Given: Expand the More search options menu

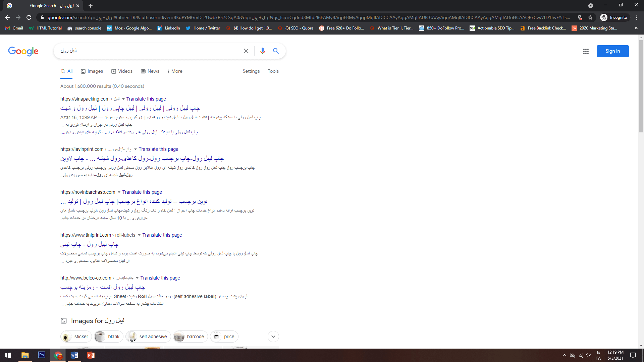Looking at the screenshot, I should pos(175,71).
